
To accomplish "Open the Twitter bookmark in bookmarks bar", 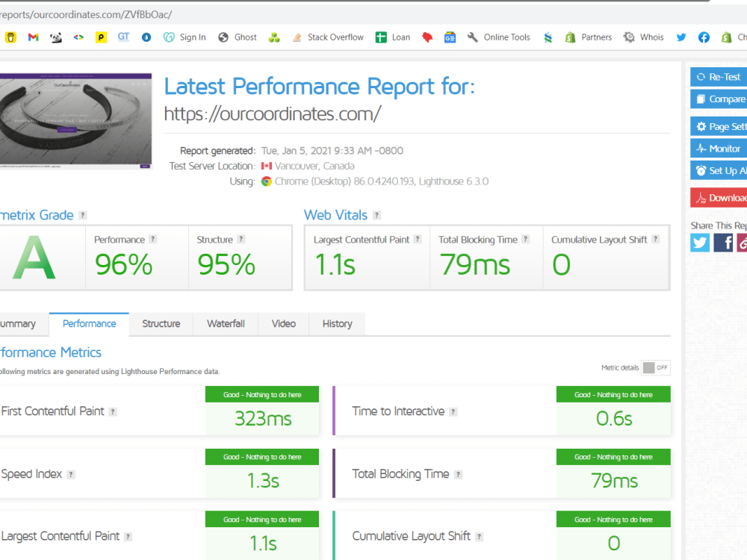I will [x=681, y=37].
